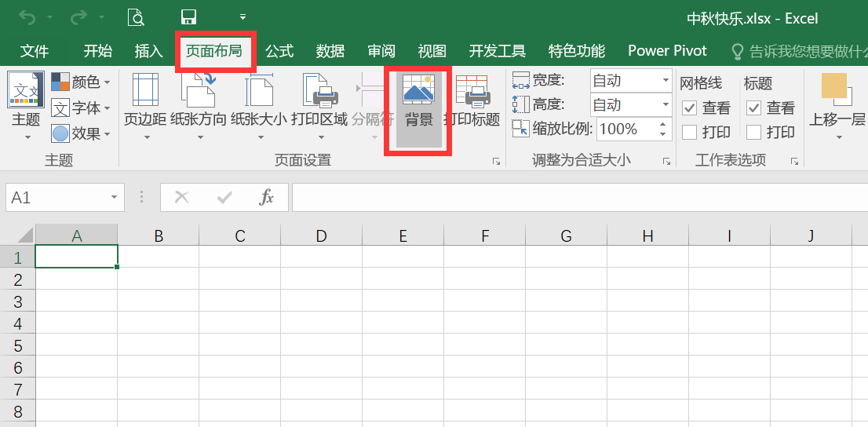Open the 纸张方向 orientation menu
This screenshot has height=427, width=868.
point(199,106)
